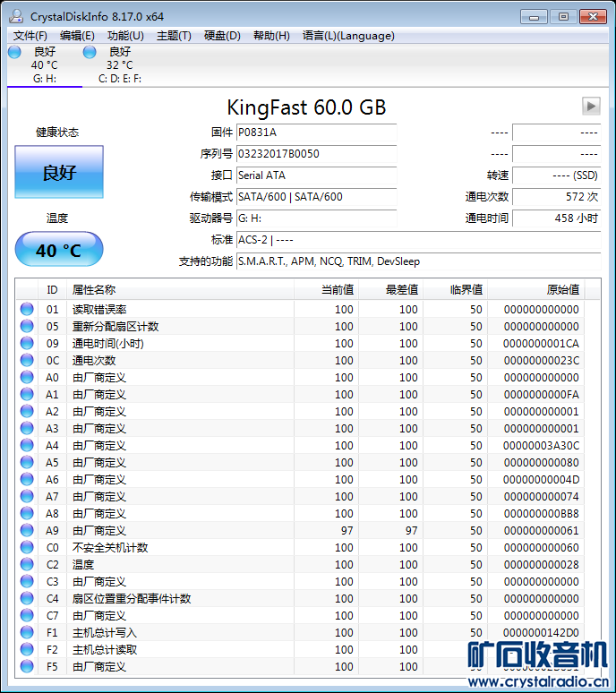Click status orb for attribute 01 读取错误率

[27, 310]
